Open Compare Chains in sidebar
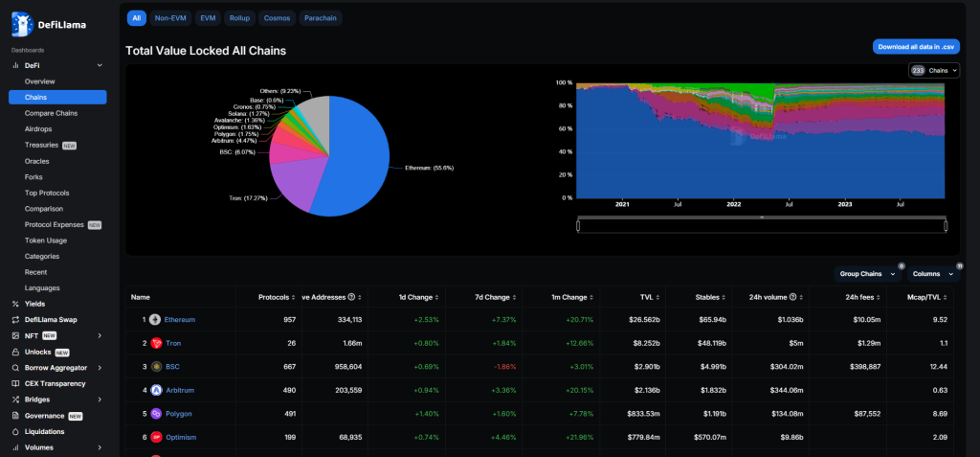Viewport: 980px width, 457px height. 50,113
